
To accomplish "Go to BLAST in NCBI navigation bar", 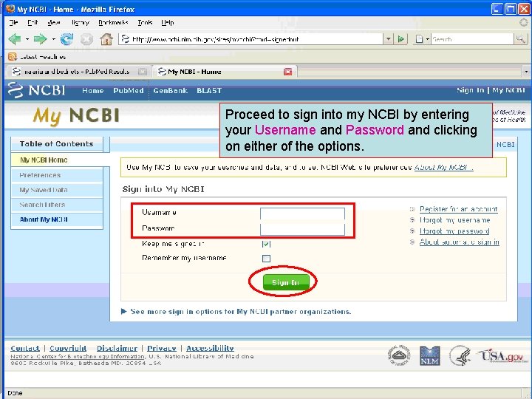I will (x=209, y=91).
